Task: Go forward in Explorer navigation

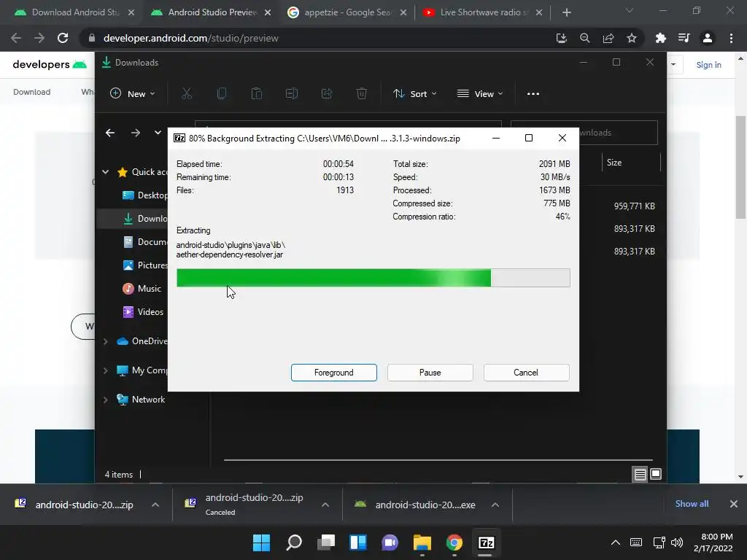Action: [136, 133]
